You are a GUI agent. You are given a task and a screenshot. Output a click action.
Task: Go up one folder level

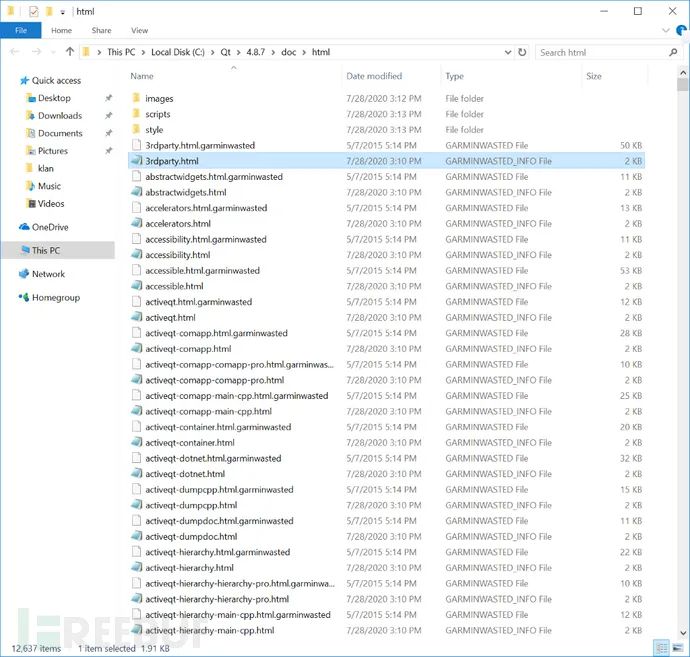[x=70, y=52]
